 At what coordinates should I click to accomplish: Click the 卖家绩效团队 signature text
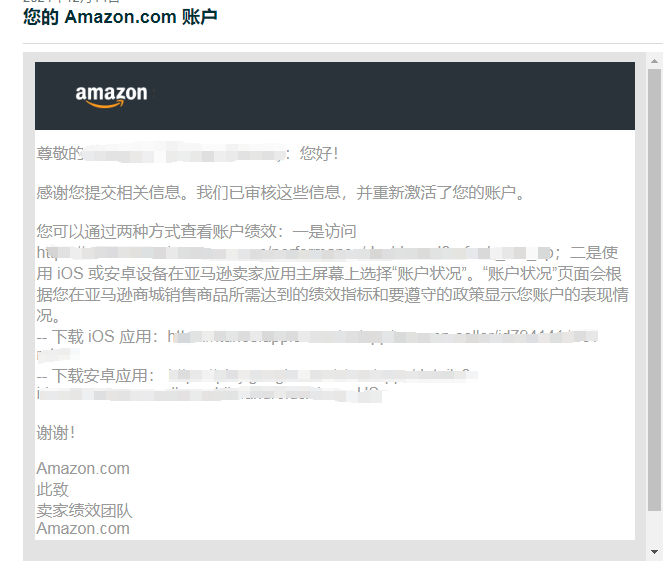pos(84,511)
